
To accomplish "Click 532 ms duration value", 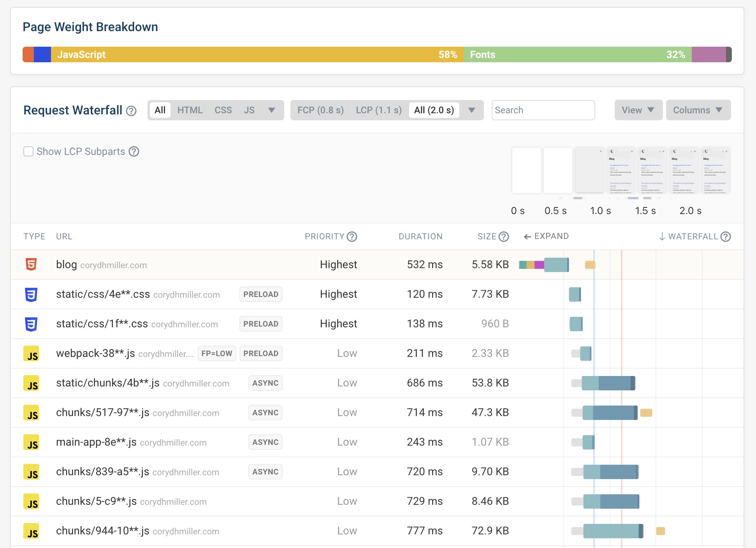I will pyautogui.click(x=425, y=265).
